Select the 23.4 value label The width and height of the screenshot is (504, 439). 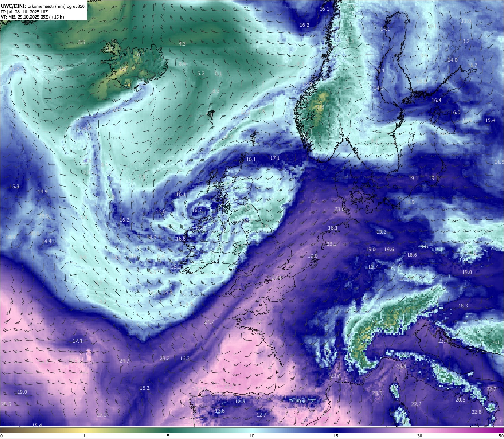(443, 341)
